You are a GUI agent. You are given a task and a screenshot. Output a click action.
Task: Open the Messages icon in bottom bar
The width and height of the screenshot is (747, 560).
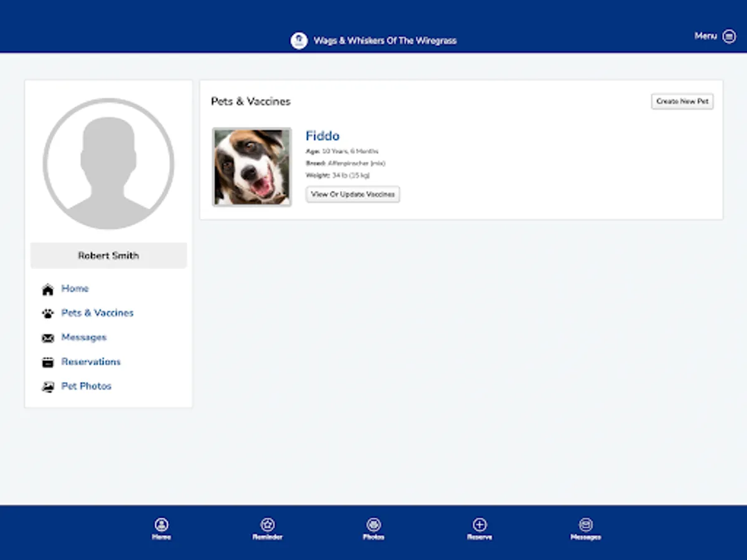click(586, 525)
